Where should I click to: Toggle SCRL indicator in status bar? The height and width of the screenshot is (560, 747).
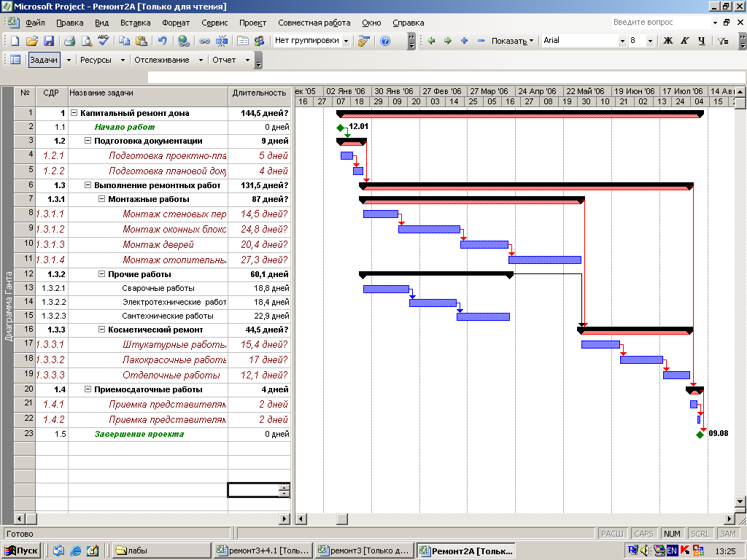(x=700, y=534)
